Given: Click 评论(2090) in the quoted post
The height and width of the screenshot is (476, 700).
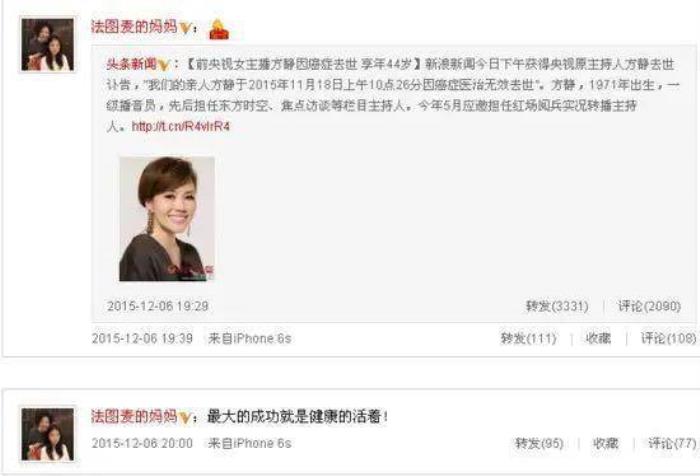Looking at the screenshot, I should click(x=649, y=306).
